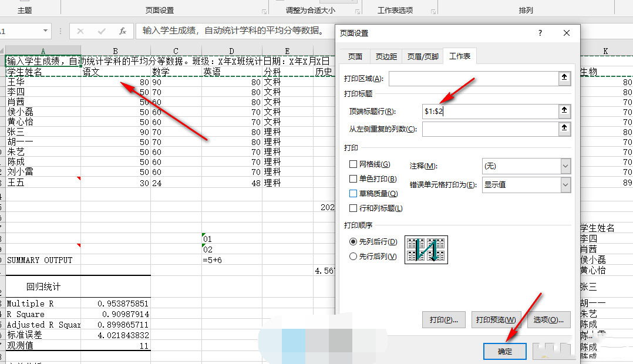Enable the 网格线 checkbox
This screenshot has width=633, height=364.
point(353,165)
